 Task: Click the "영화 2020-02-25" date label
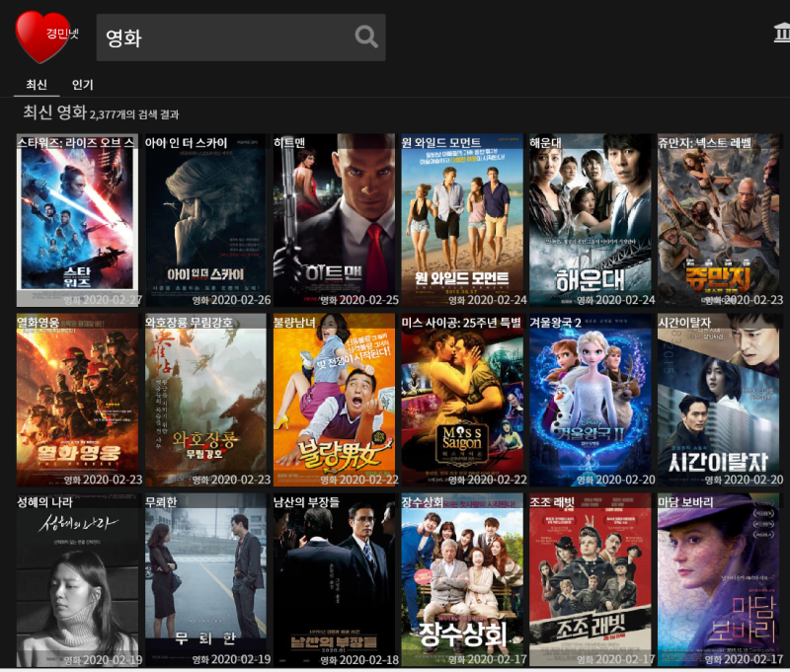coord(359,300)
